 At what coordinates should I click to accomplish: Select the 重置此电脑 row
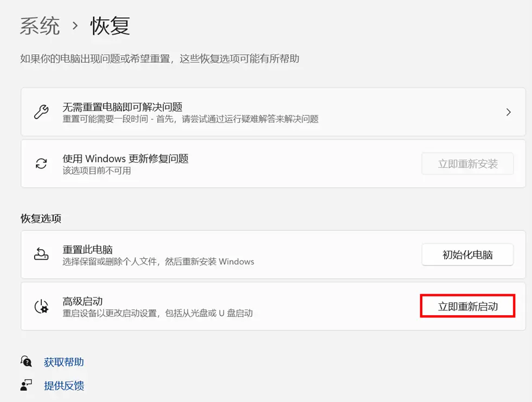tap(217, 254)
